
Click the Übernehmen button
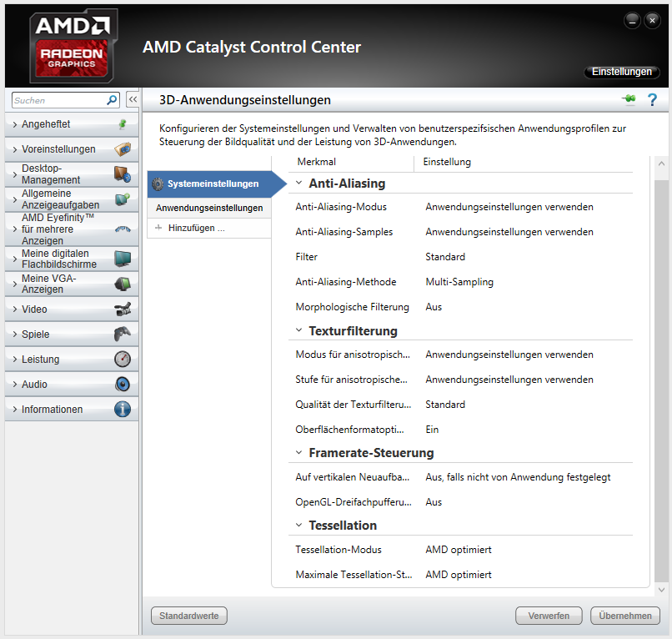[x=624, y=616]
